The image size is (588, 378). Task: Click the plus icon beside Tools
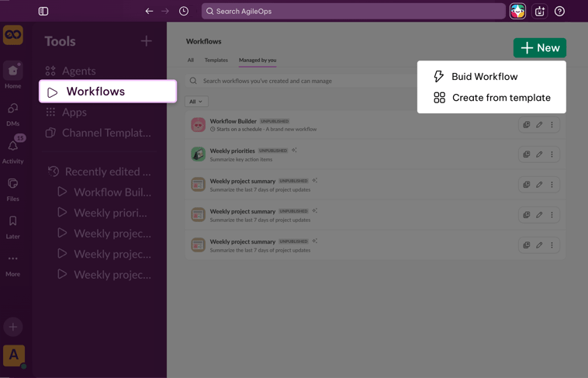click(x=147, y=41)
